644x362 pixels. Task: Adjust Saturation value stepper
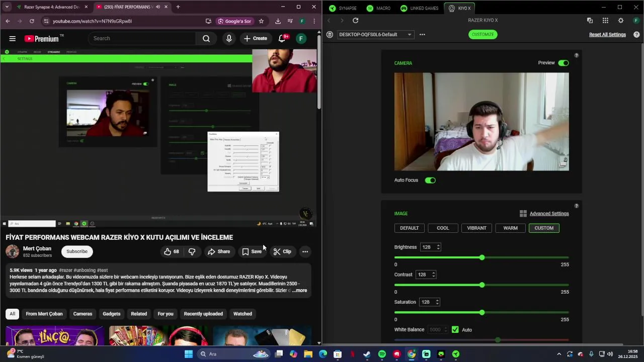point(437,302)
